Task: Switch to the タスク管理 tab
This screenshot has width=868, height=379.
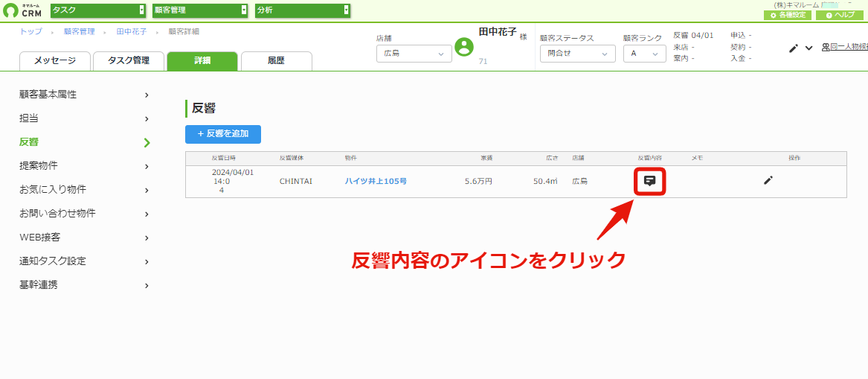Action: click(x=129, y=61)
